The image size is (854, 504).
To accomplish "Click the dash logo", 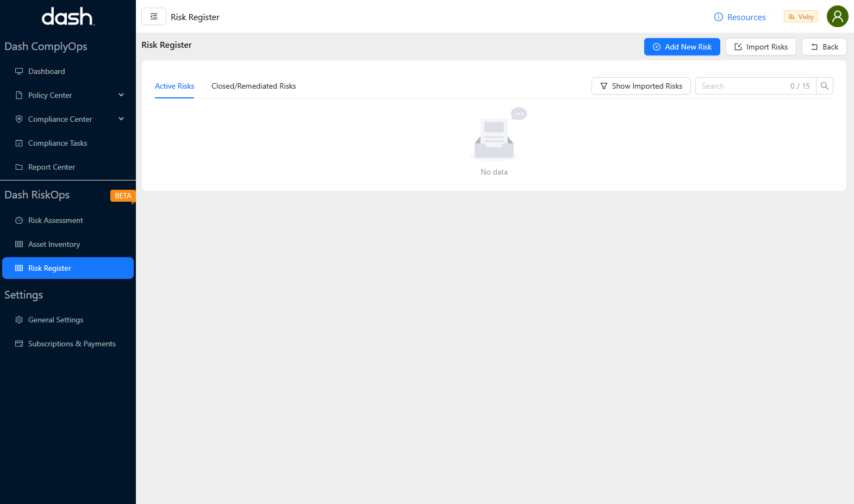I will [x=68, y=17].
